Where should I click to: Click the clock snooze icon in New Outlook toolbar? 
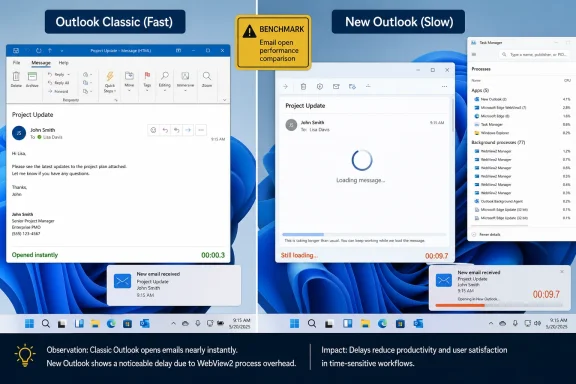tap(320, 87)
